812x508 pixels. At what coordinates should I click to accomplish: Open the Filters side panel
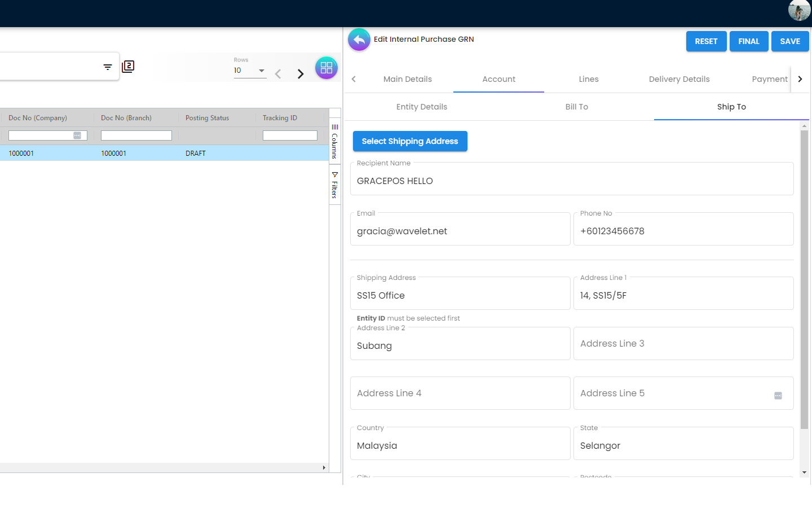click(334, 185)
